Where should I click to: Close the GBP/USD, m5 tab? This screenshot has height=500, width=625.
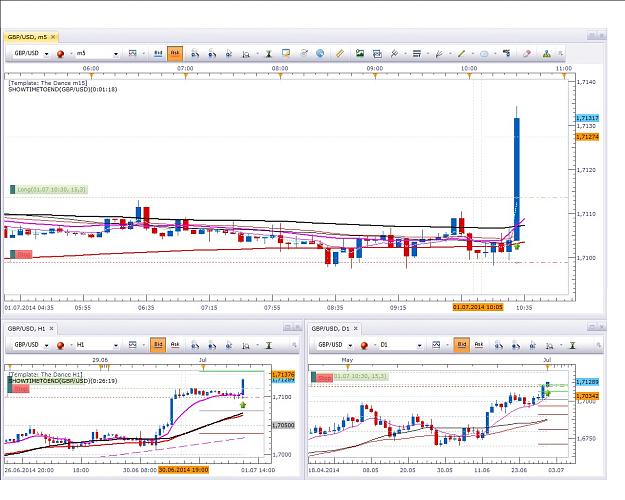(x=53, y=37)
